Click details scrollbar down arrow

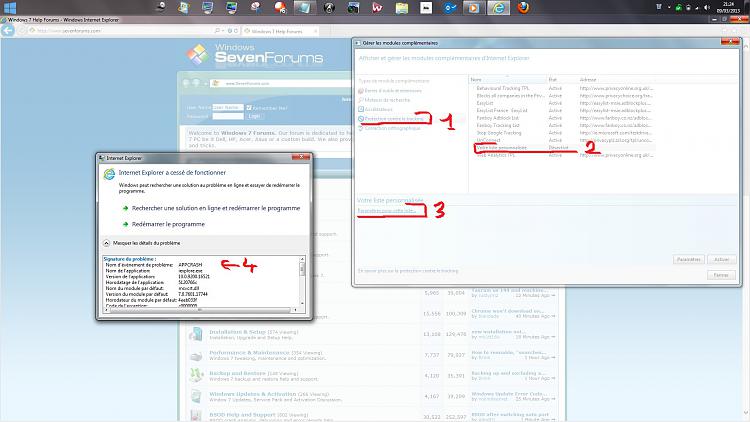(x=302, y=303)
